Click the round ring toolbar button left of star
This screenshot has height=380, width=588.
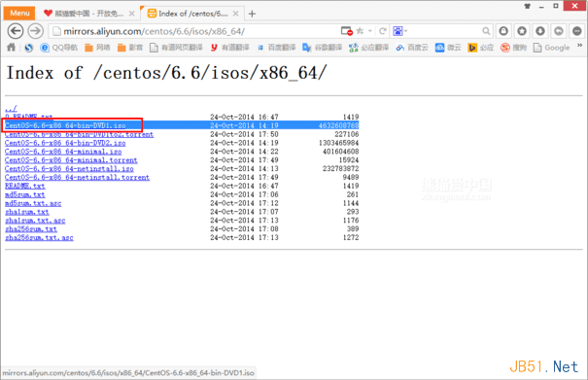tap(503, 31)
